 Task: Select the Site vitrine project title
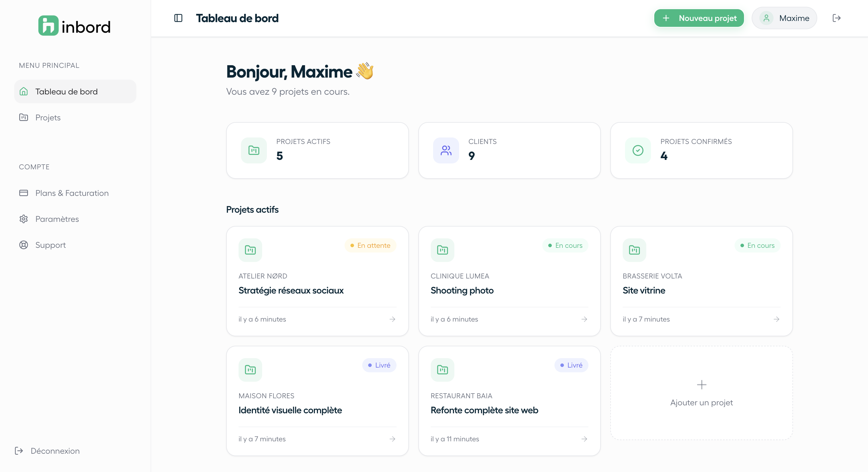[644, 291]
